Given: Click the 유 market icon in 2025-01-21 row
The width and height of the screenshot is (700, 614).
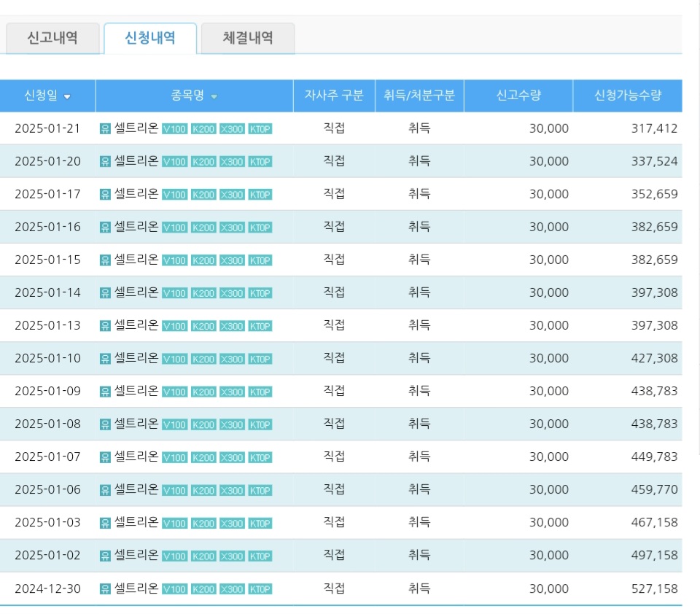Looking at the screenshot, I should point(105,129).
